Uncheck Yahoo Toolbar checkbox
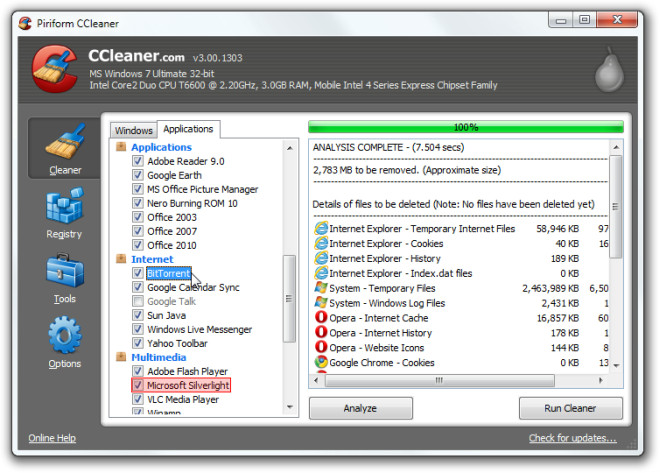Viewport: 660px width, 473px height. (137, 343)
